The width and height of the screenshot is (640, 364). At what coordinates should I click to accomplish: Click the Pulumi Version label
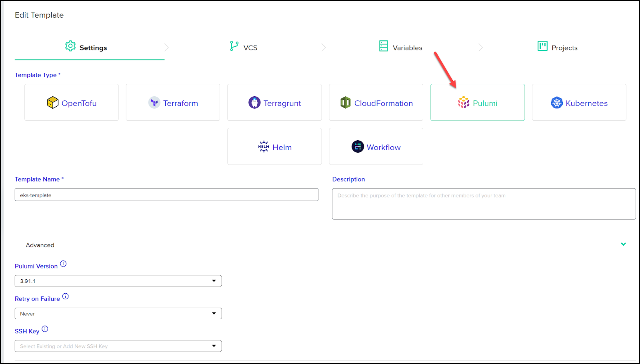tap(36, 266)
